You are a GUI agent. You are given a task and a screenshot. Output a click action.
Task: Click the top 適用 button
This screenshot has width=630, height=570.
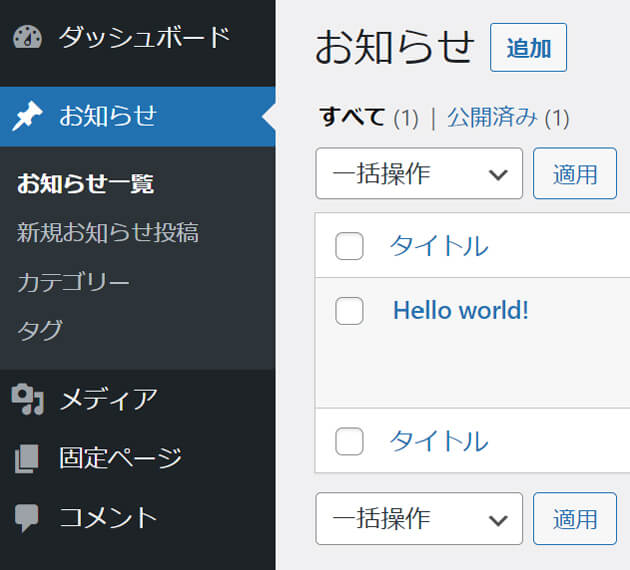(575, 174)
